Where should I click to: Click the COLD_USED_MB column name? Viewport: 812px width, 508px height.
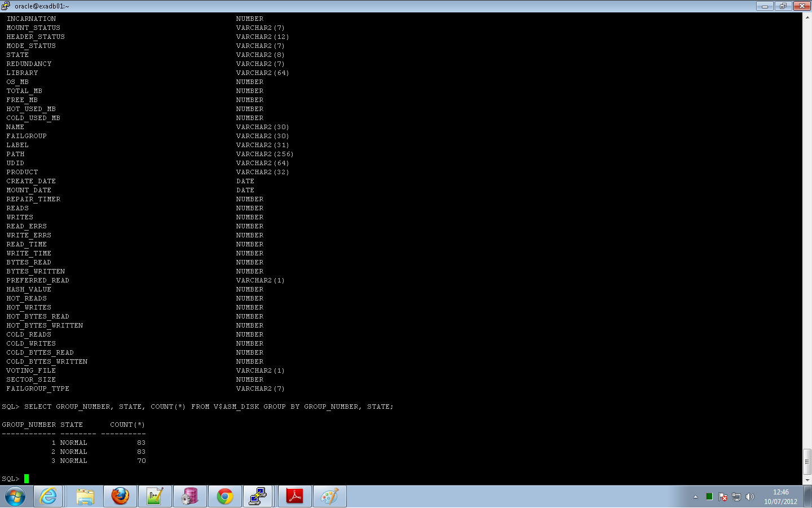(33, 118)
